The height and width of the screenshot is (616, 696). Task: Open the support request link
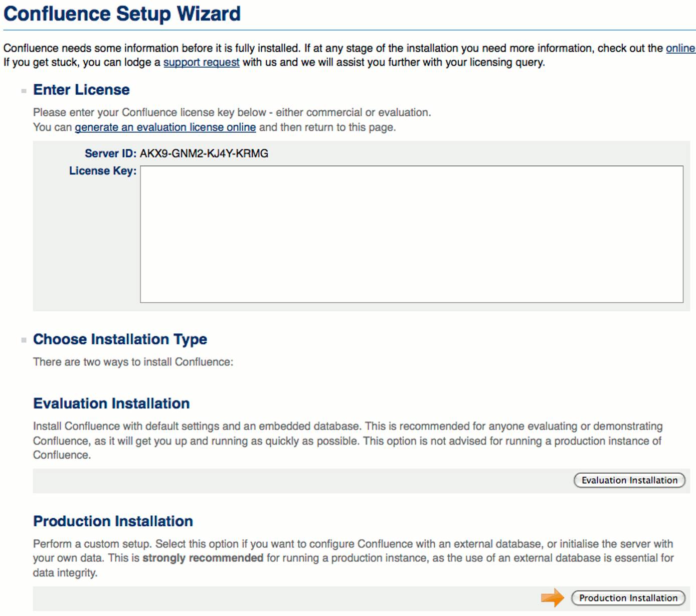coord(201,62)
